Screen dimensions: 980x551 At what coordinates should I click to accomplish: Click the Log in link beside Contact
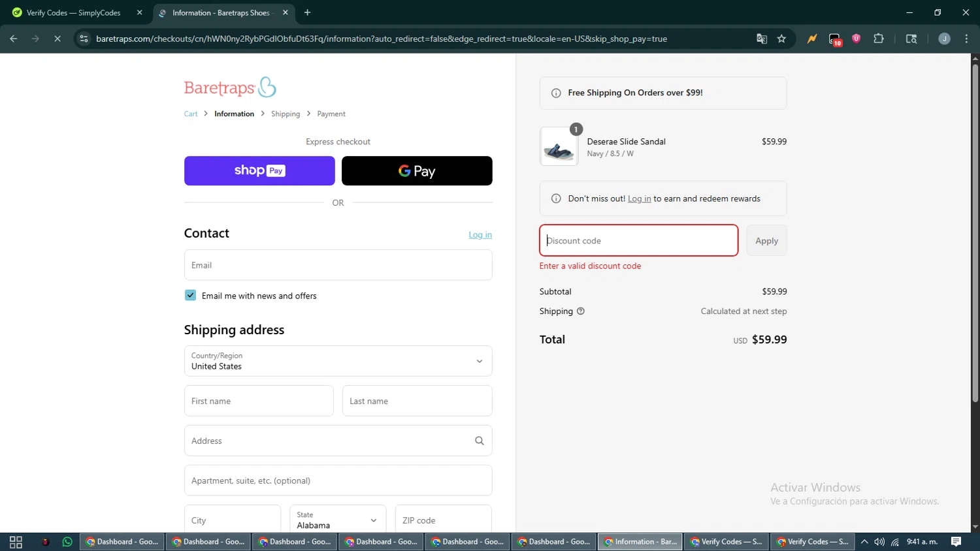[480, 235]
